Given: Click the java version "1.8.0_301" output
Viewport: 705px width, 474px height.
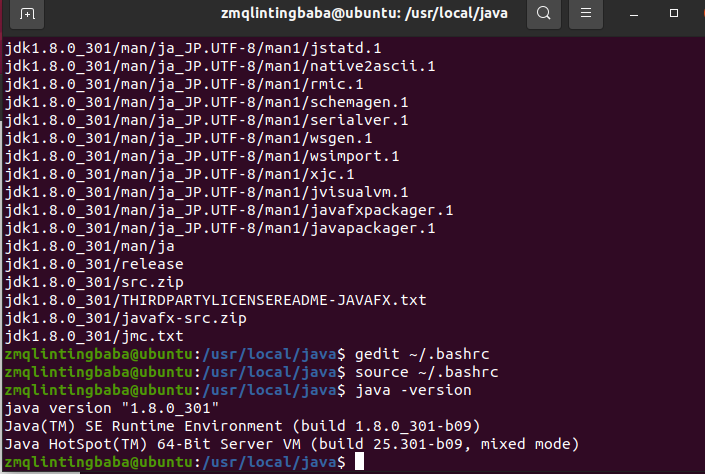Looking at the screenshot, I should (112, 408).
